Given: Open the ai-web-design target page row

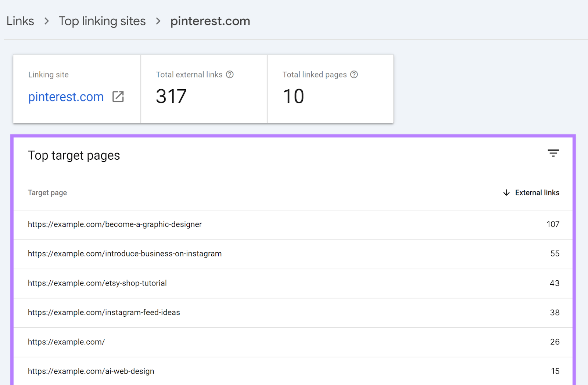Looking at the screenshot, I should 91,371.
